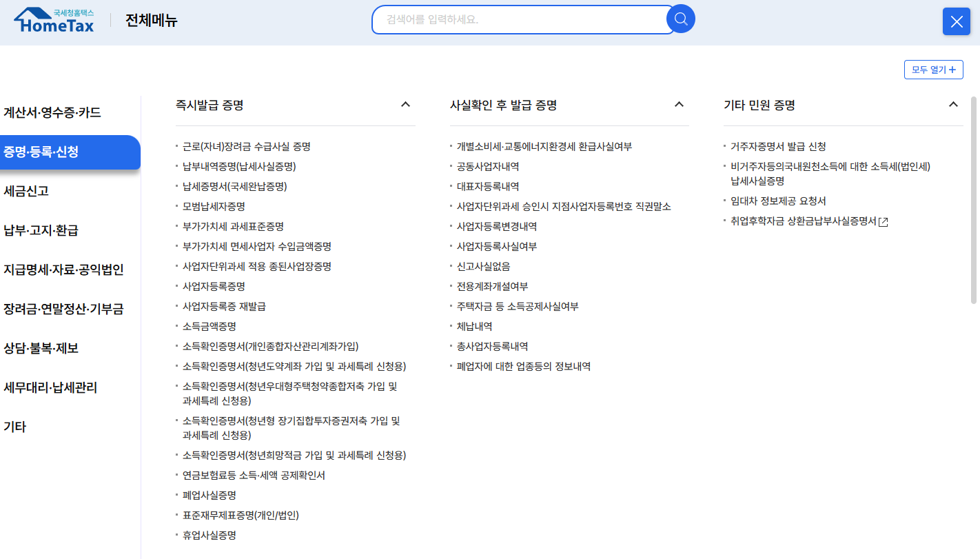980x559 pixels.
Task: Open 임대차 정보제공 요청서 link
Action: 778,201
